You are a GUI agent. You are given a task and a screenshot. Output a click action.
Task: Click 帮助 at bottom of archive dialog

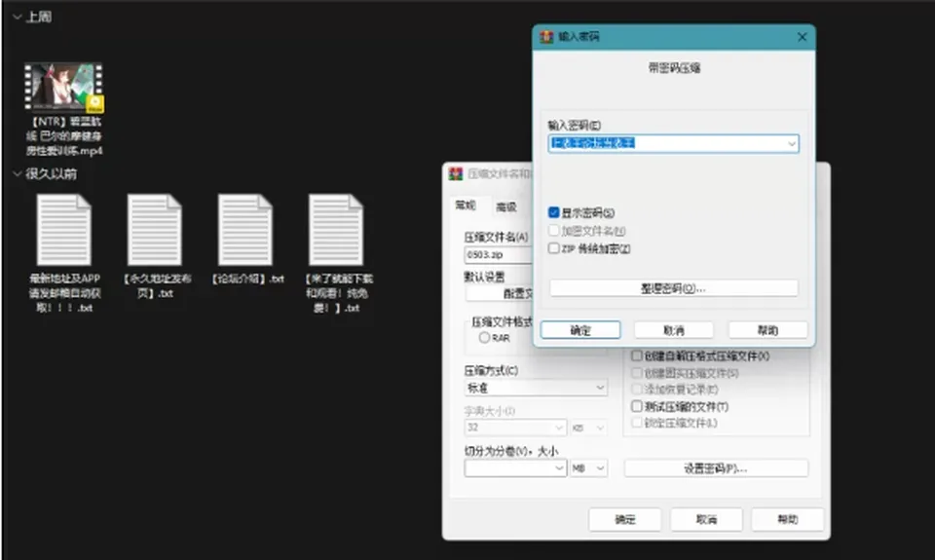[787, 519]
